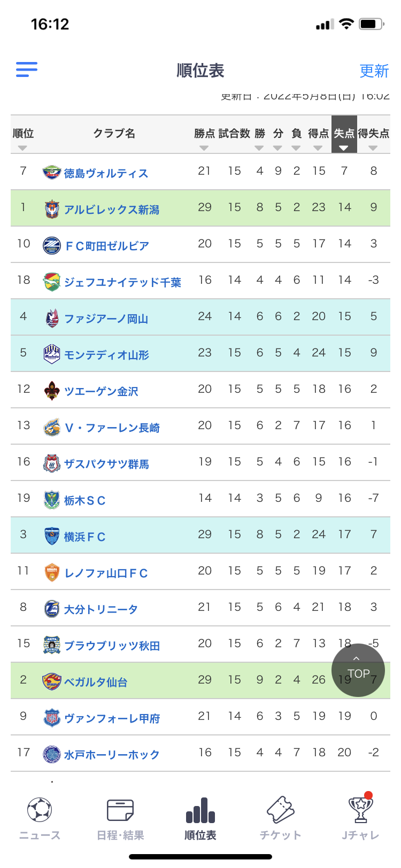Screen dimensions: 401x868
Task: Sort table by 勝点 column arrow
Action: tap(204, 148)
